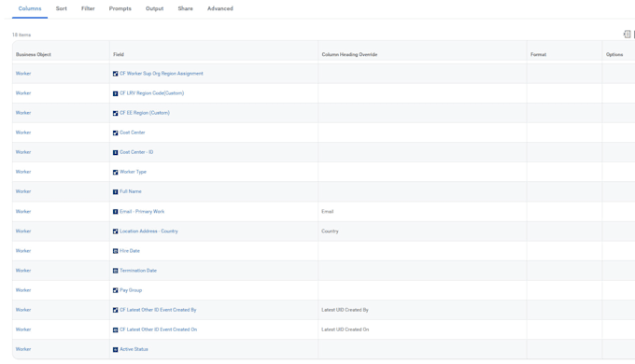Open the Full Name field link

click(131, 191)
